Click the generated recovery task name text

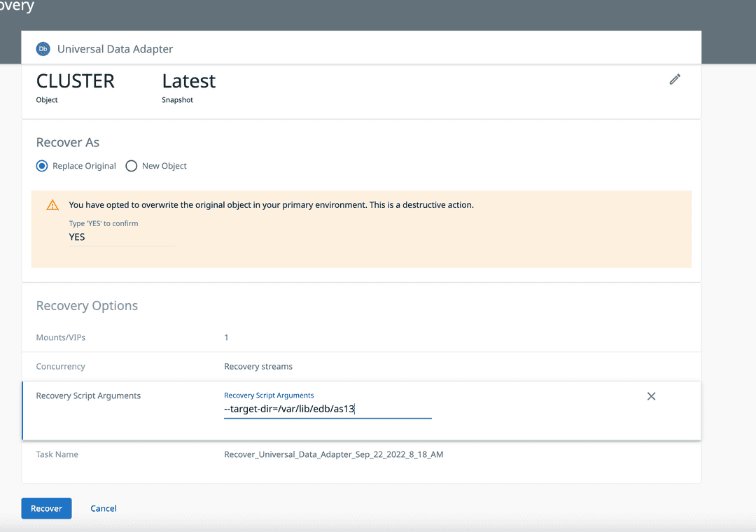pos(333,454)
